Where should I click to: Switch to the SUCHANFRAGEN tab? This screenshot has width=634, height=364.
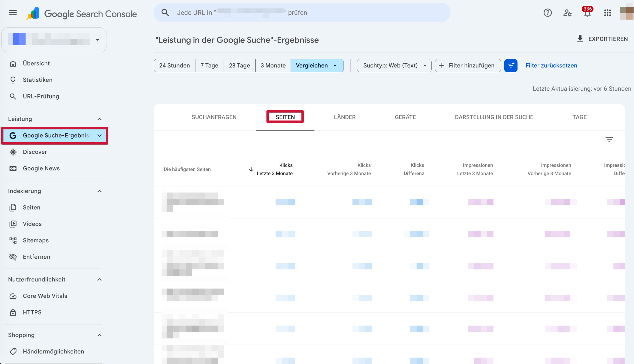pyautogui.click(x=214, y=117)
